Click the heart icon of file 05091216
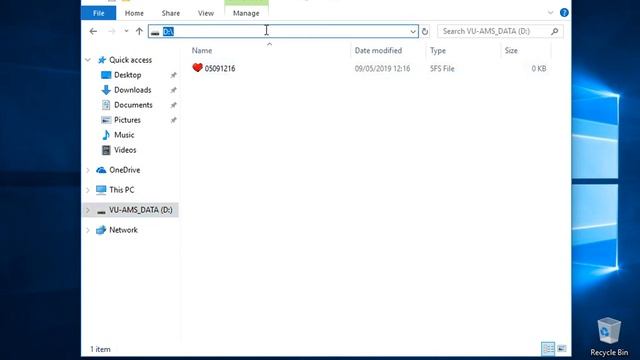This screenshot has height=360, width=640. click(x=197, y=68)
